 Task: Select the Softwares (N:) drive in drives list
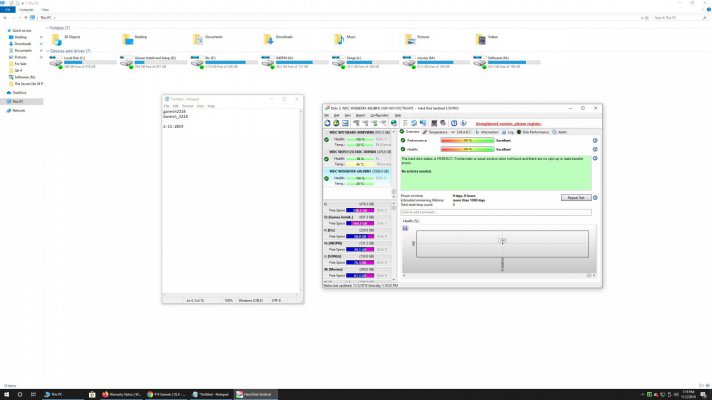(507, 62)
